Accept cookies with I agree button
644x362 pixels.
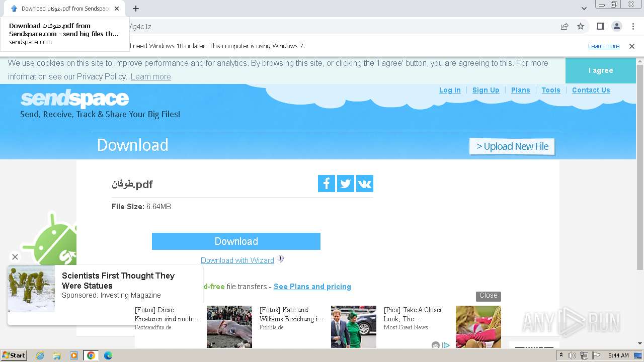point(601,70)
